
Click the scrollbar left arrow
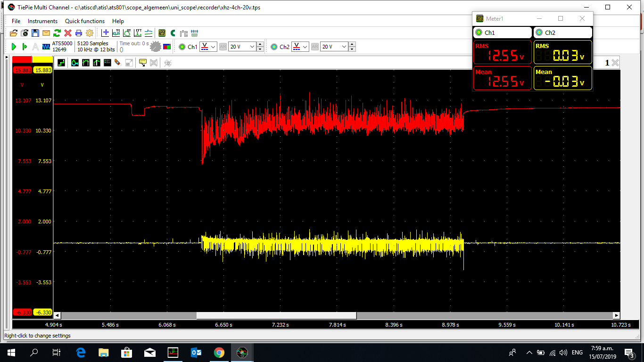(x=58, y=315)
